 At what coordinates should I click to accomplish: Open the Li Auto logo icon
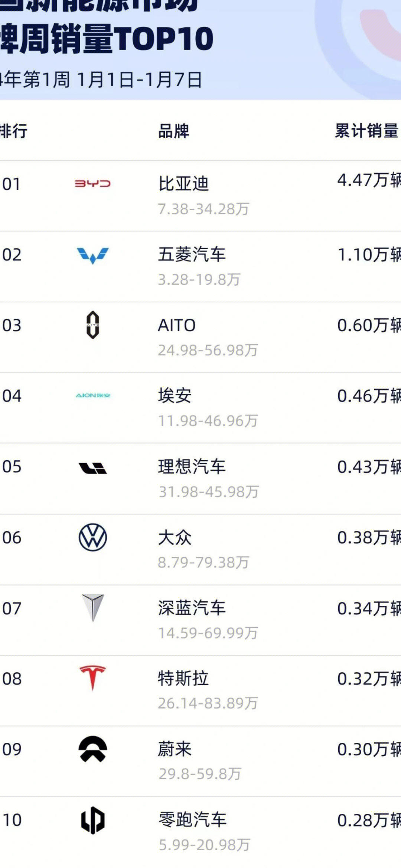(93, 468)
